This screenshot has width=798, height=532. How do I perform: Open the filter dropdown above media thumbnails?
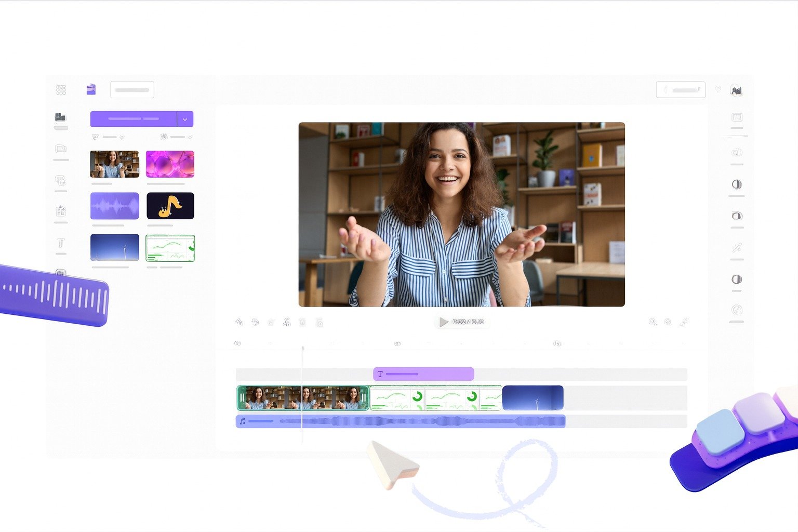108,137
